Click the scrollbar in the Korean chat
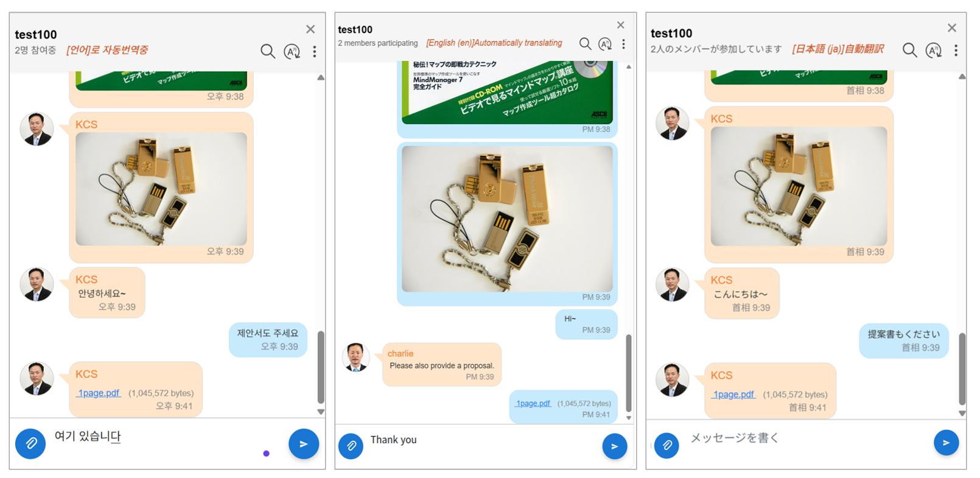Viewport: 980px width, 478px height. 321,367
